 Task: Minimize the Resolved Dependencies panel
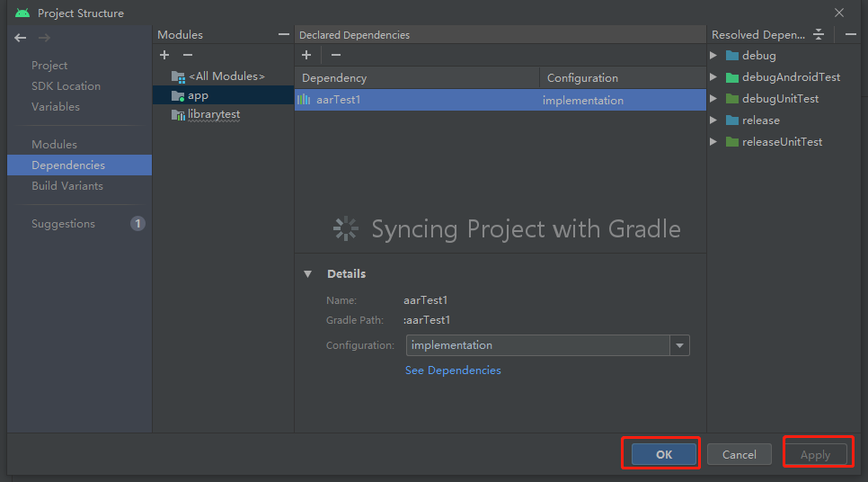[851, 34]
